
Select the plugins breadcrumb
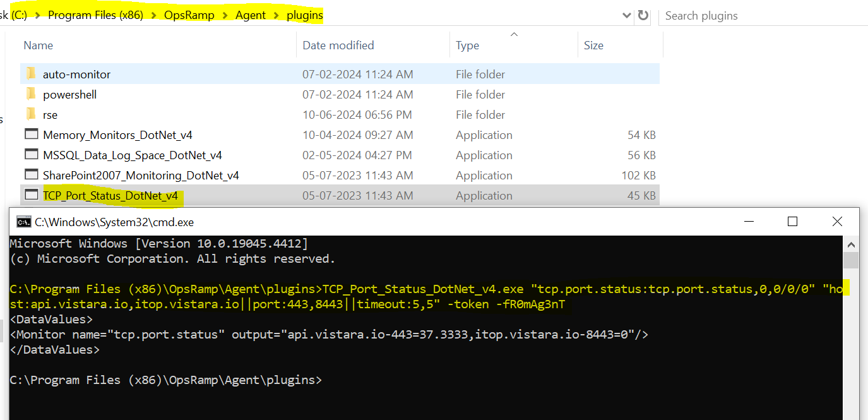[304, 15]
